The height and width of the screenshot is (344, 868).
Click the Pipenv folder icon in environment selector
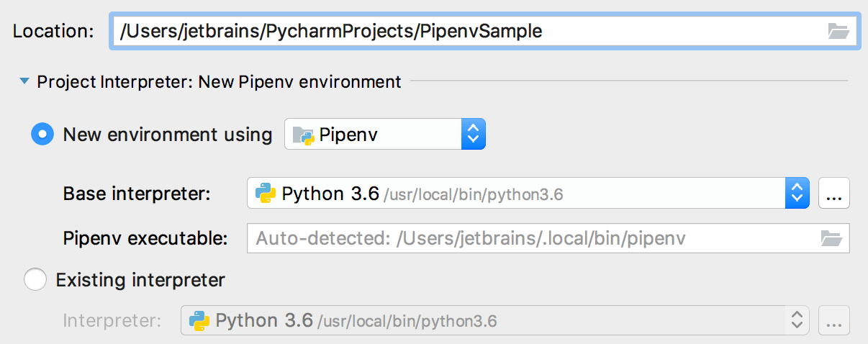(x=304, y=135)
